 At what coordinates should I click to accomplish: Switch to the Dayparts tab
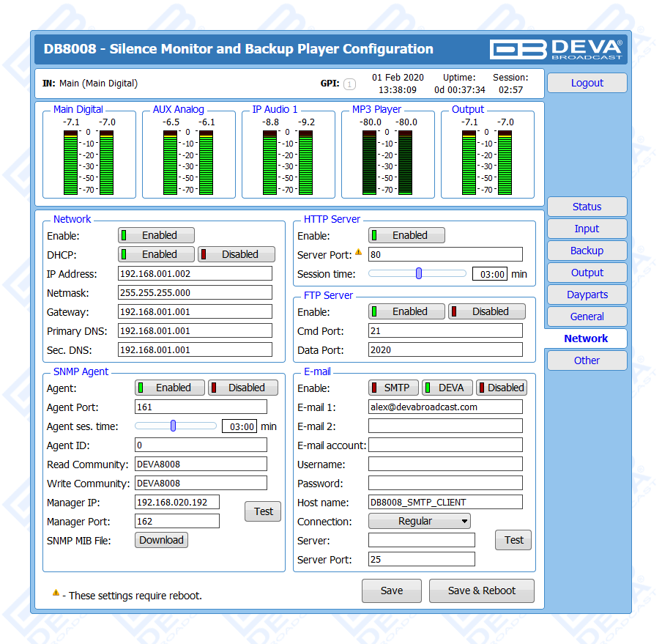[x=587, y=295]
